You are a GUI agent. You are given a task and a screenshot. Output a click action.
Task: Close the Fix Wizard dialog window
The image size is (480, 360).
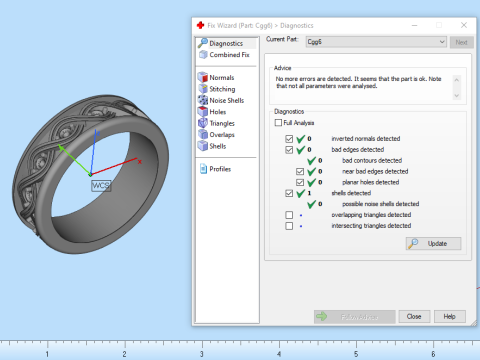pos(464,25)
